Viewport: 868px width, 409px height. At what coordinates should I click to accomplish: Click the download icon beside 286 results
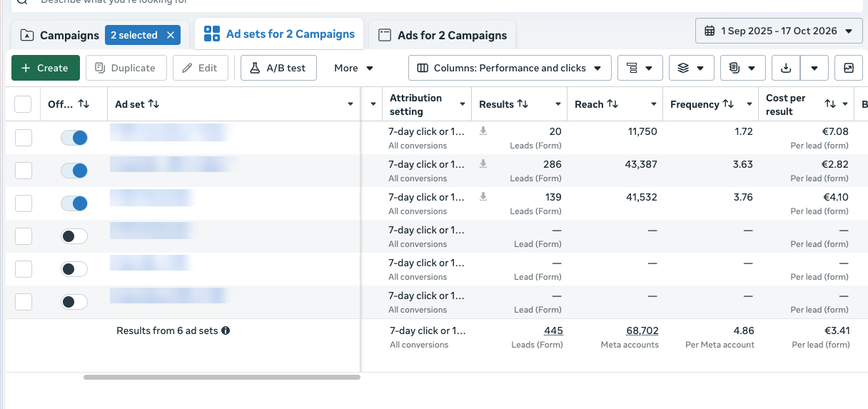coord(483,164)
